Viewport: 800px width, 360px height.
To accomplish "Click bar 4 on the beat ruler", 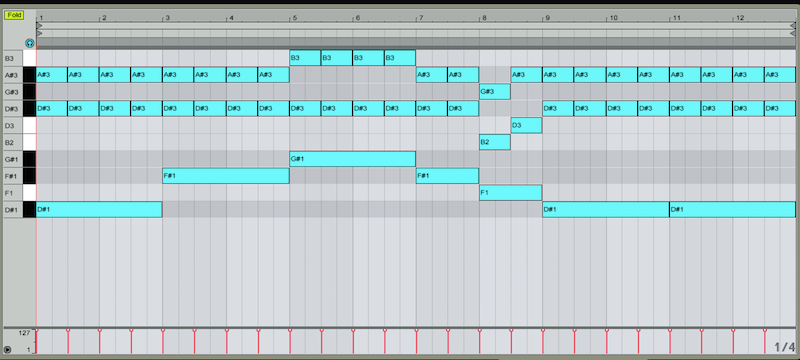I will (231, 18).
